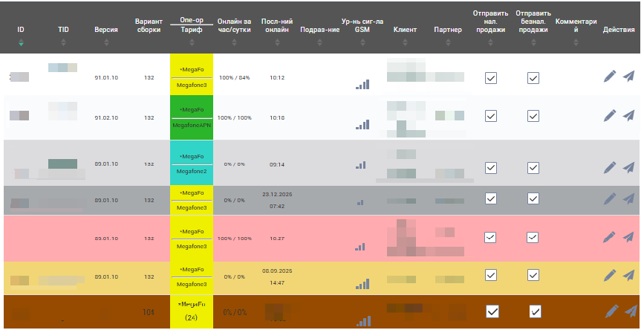Click the edit pencil in the cyan Megafone2 row
This screenshot has height=330, width=644.
click(x=610, y=167)
